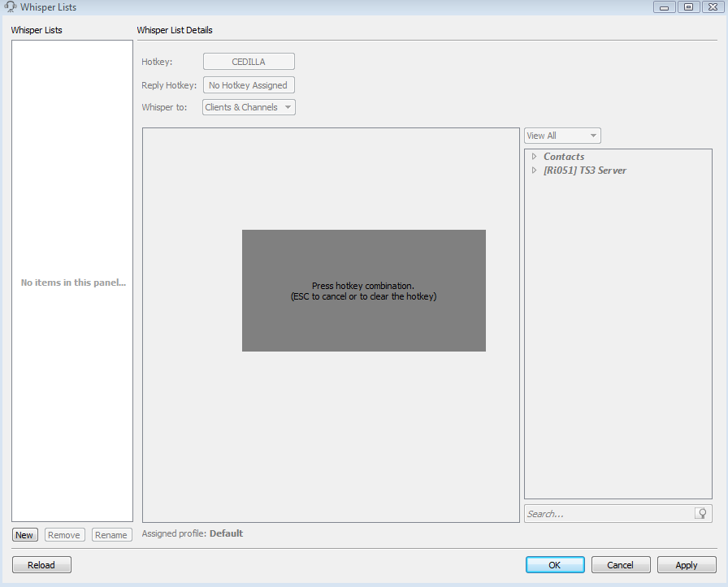Viewport: 728px width, 587px height.
Task: Click the No Hotkey Assigned button
Action: pyautogui.click(x=249, y=85)
